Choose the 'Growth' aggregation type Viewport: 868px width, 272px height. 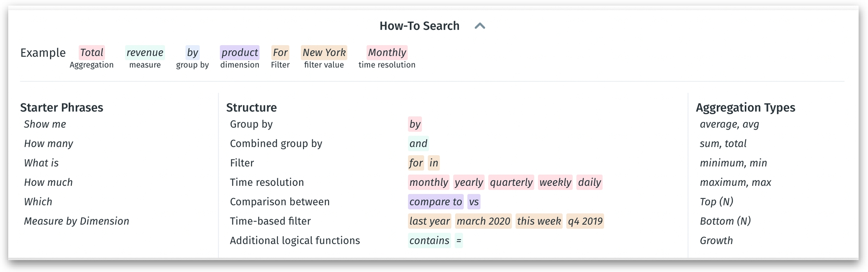point(716,241)
